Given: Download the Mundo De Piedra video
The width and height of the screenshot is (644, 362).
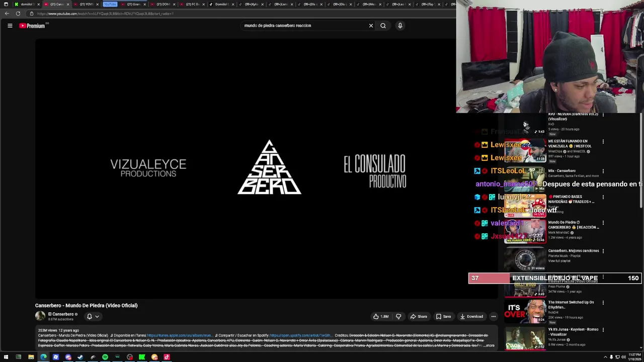Looking at the screenshot, I should click(471, 316).
